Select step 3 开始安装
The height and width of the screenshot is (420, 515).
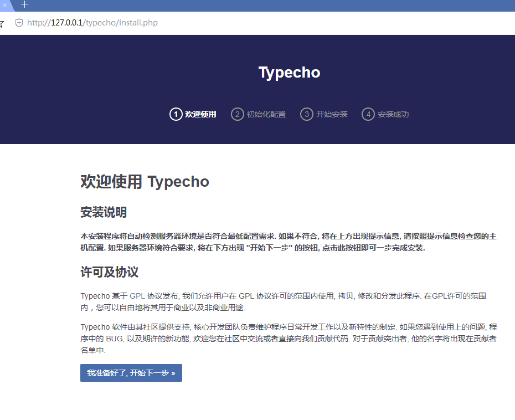coord(324,114)
